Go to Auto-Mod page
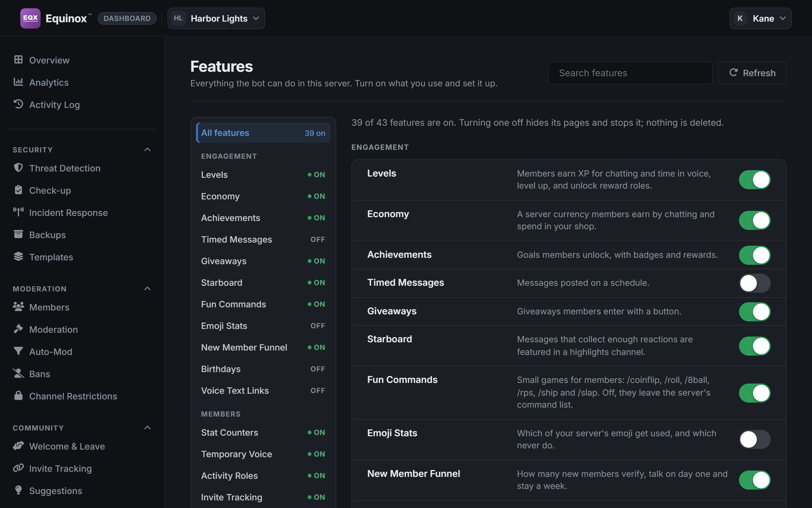 point(82,351)
